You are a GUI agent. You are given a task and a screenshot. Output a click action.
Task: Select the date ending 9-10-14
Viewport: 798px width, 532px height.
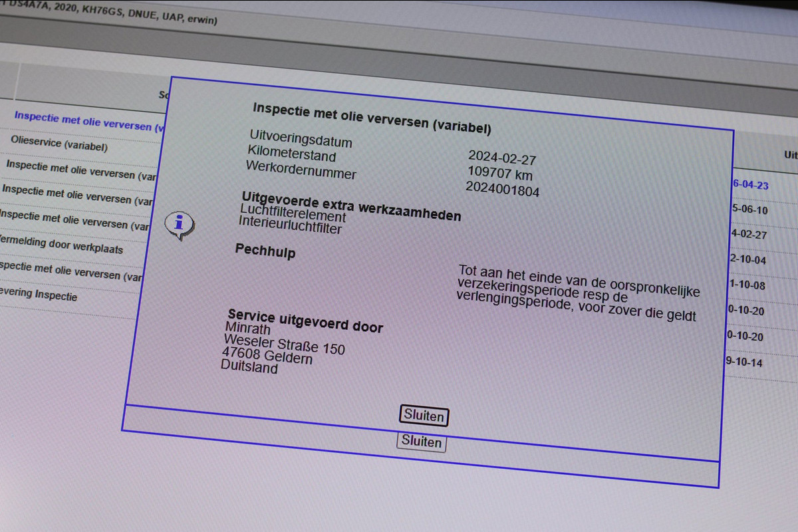[x=744, y=362]
